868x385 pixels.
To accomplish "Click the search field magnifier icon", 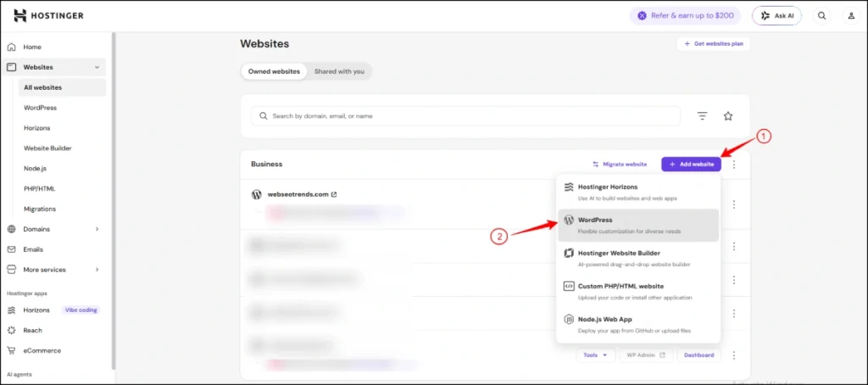I will [x=263, y=116].
